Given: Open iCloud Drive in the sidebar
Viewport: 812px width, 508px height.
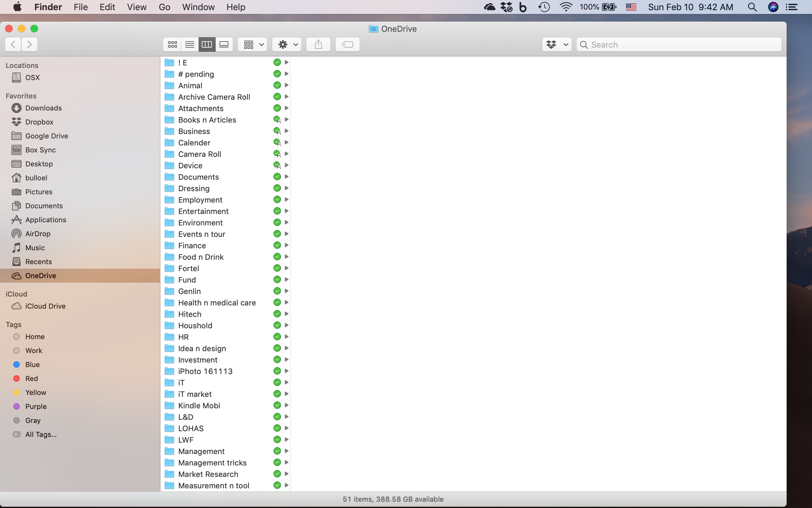Looking at the screenshot, I should (80, 306).
